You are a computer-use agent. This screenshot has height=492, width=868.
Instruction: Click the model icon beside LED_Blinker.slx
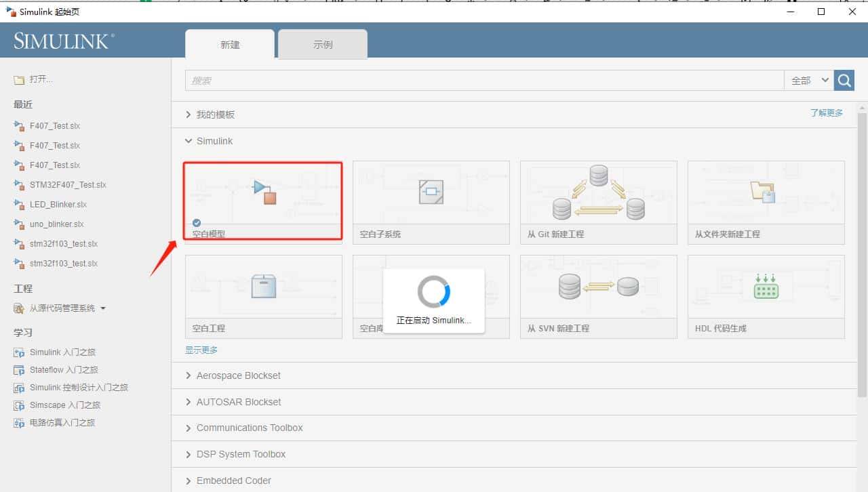click(19, 205)
